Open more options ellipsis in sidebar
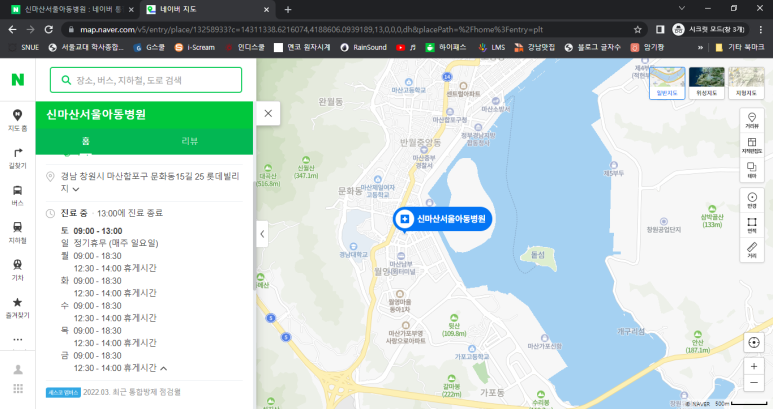Viewport: 773px width, 409px height. point(18,340)
